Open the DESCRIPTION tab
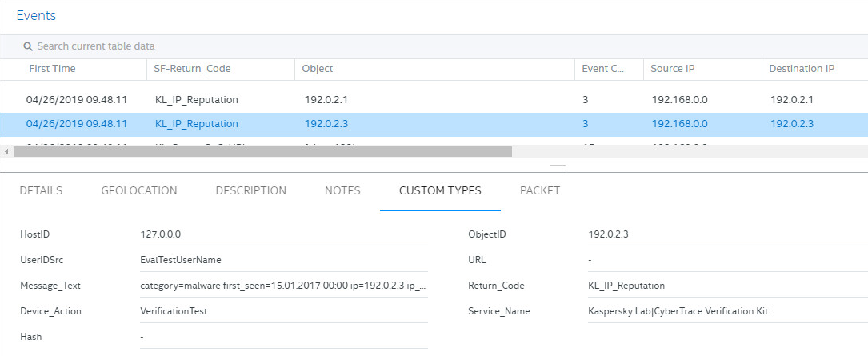This screenshot has width=868, height=356. coord(250,191)
